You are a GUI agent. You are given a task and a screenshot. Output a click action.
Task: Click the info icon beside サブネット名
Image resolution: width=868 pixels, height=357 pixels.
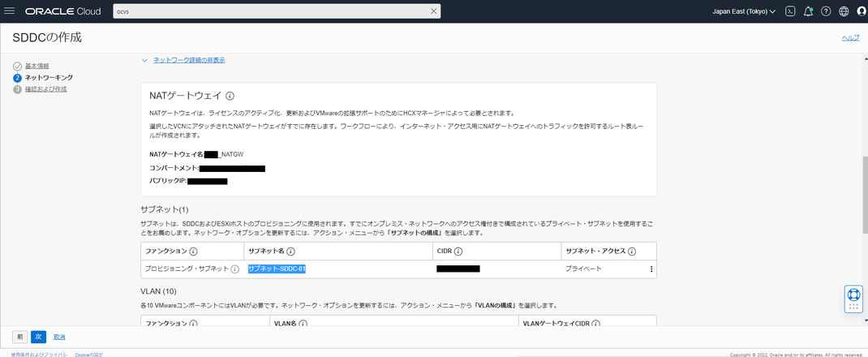289,251
